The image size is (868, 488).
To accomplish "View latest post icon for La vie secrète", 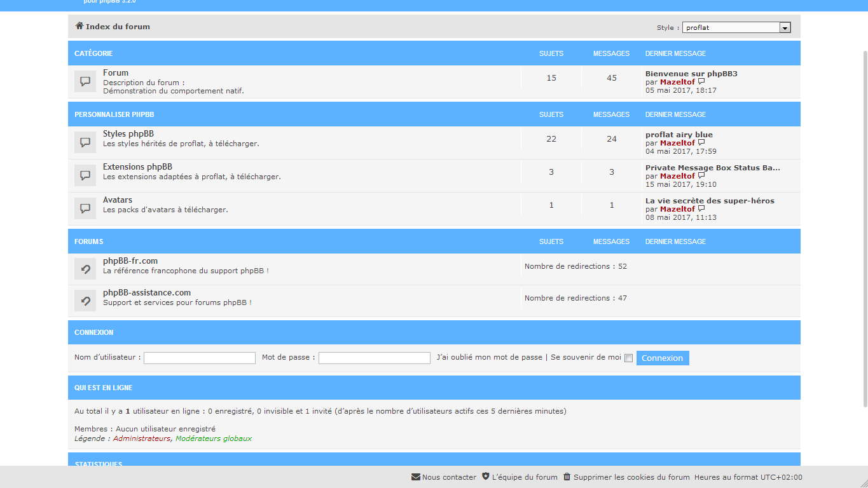I will 701,209.
